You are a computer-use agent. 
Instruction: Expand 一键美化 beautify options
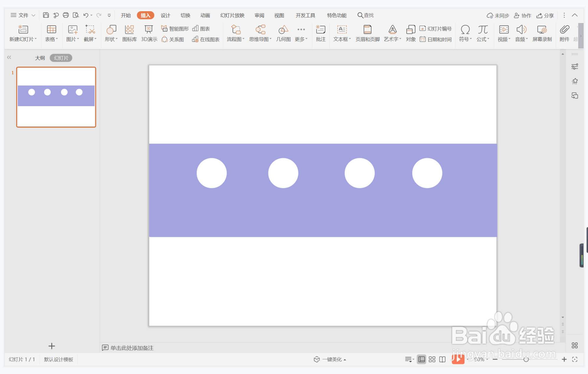(330, 359)
